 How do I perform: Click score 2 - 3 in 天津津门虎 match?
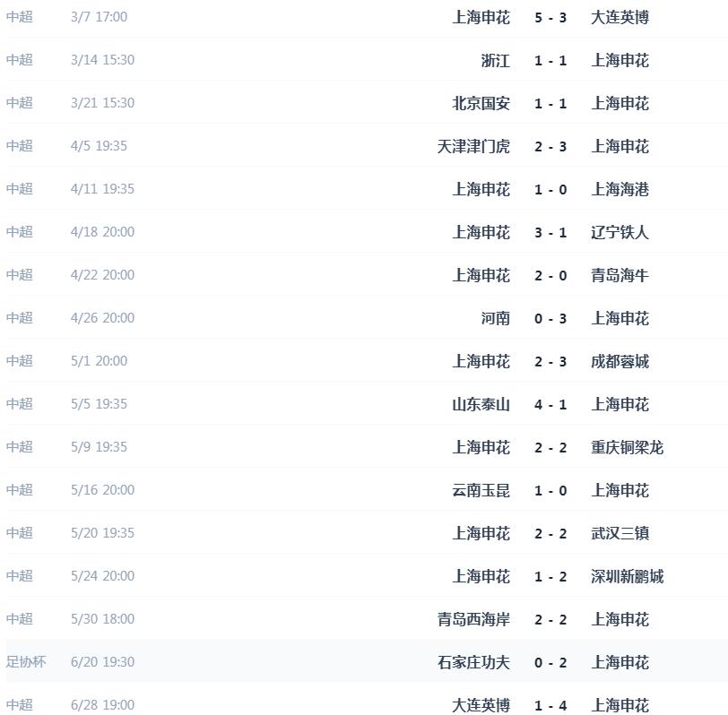tap(550, 147)
